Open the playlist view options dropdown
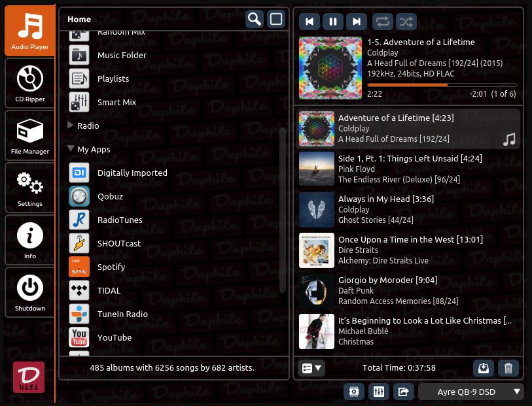 (x=311, y=368)
